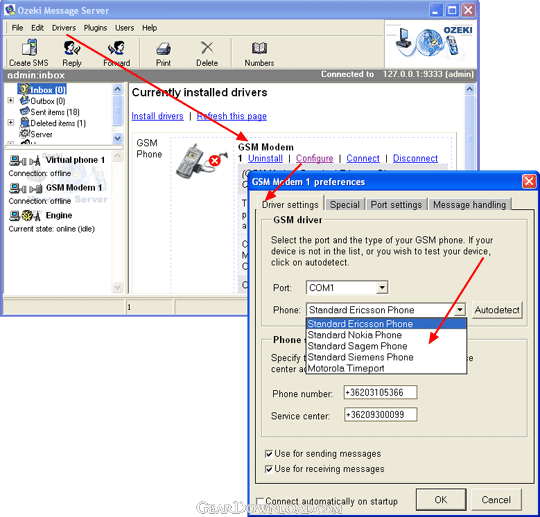The height and width of the screenshot is (517, 540).
Task: Open the Phone type dropdown arrow
Action: point(459,310)
